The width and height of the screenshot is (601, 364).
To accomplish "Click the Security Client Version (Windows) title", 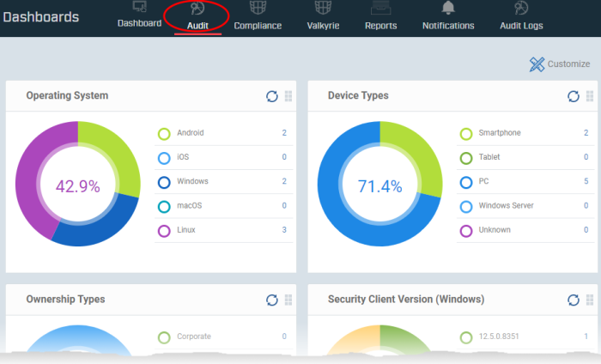I will click(406, 300).
